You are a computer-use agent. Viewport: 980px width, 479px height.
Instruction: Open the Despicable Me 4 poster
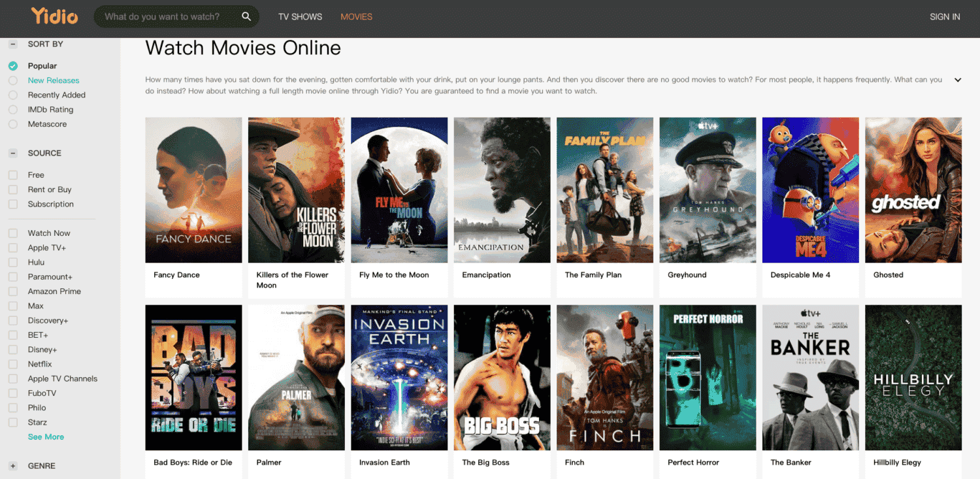(810, 190)
